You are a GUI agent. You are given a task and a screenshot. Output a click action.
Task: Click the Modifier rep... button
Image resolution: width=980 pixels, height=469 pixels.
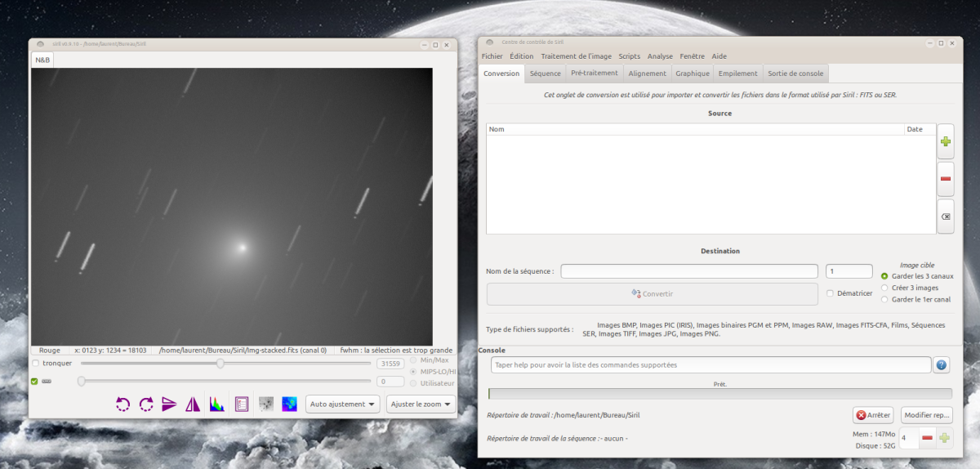click(x=927, y=415)
